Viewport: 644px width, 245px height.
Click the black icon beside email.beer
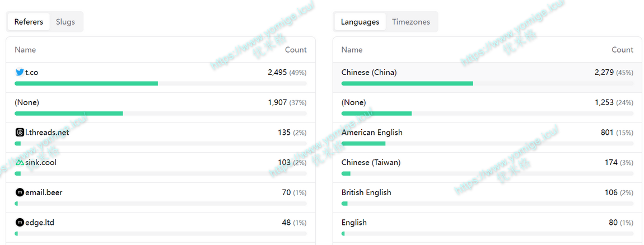(x=20, y=192)
